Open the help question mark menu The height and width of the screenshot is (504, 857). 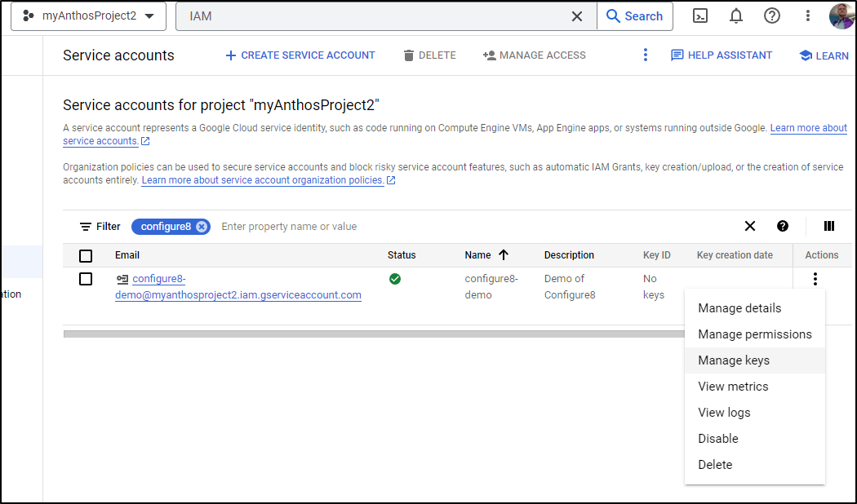click(772, 15)
